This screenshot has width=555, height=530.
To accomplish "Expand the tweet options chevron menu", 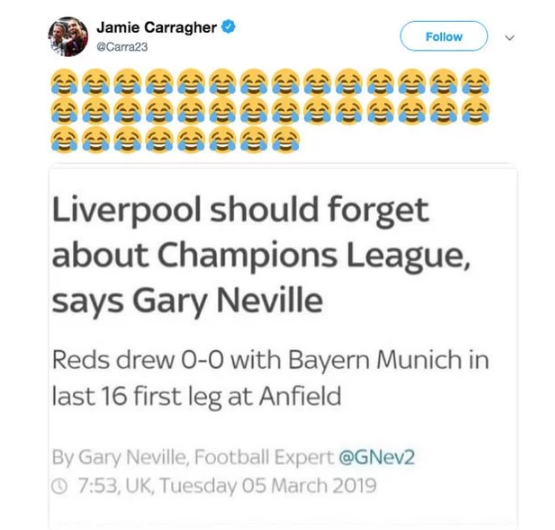I will [x=509, y=37].
